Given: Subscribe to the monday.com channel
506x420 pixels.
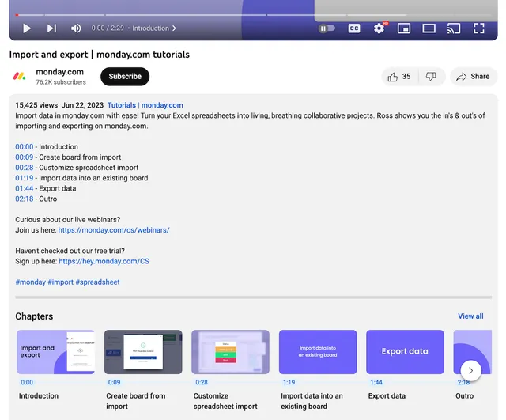Looking at the screenshot, I should click(x=125, y=77).
